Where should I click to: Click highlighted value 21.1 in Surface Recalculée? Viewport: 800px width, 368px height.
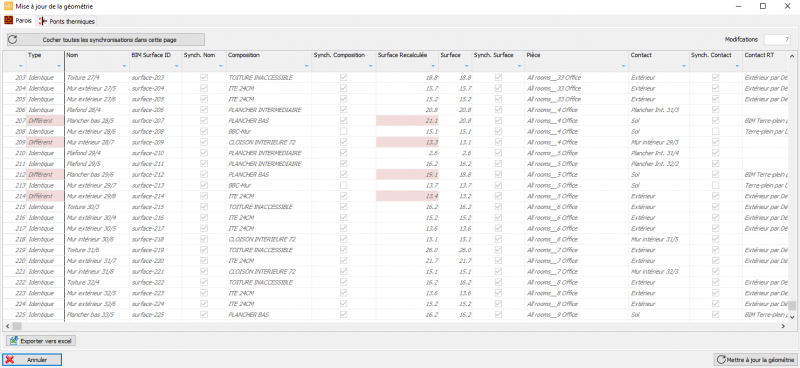point(407,120)
